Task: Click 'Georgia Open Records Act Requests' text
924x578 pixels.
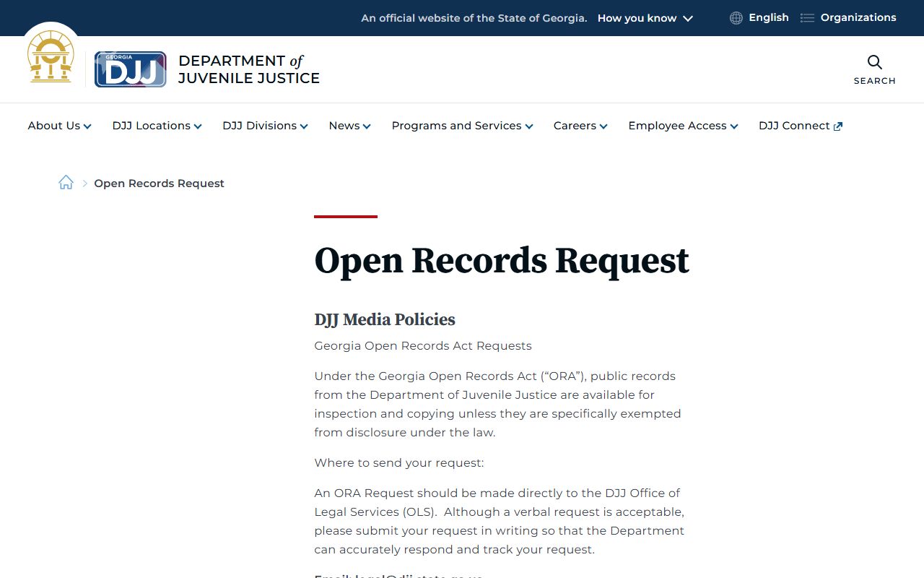Action: tap(423, 346)
